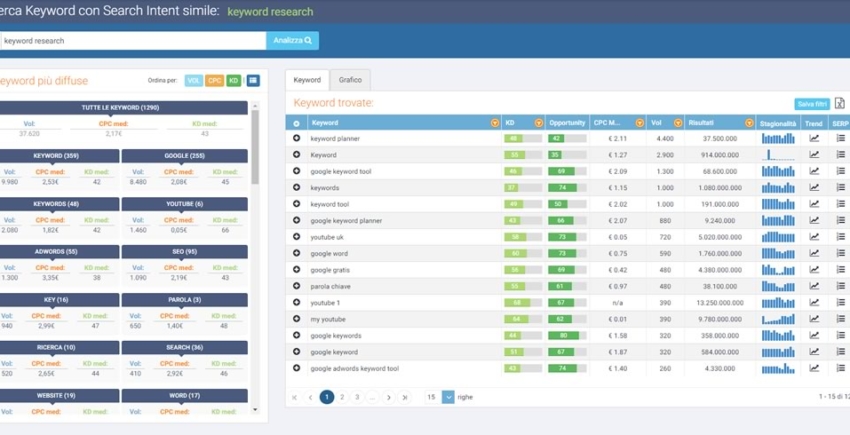The image size is (850, 435).
Task: Click the CPC value '€ 2.11'
Action: pyautogui.click(x=617, y=138)
